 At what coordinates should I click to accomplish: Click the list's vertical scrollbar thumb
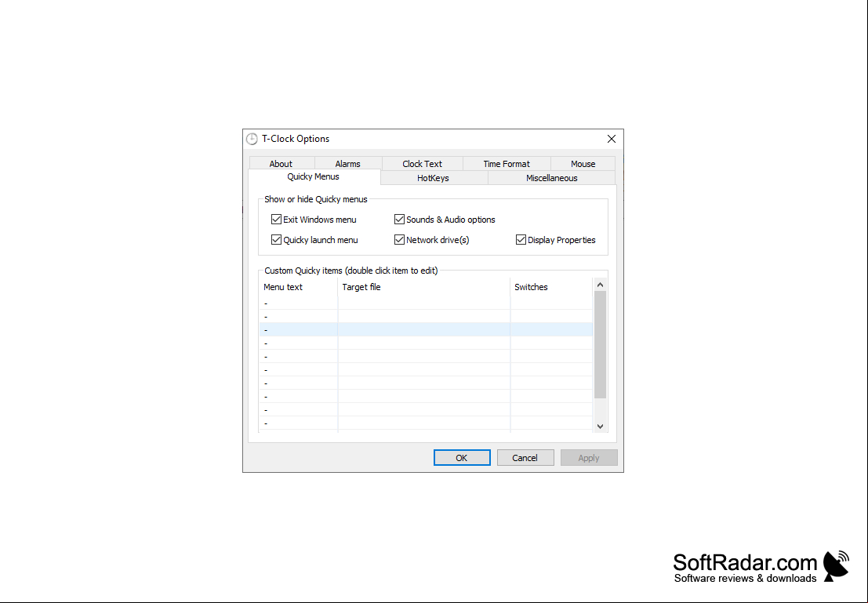click(x=600, y=344)
